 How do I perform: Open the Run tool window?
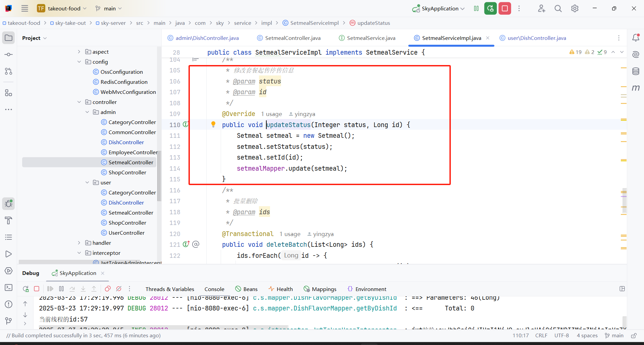point(9,254)
